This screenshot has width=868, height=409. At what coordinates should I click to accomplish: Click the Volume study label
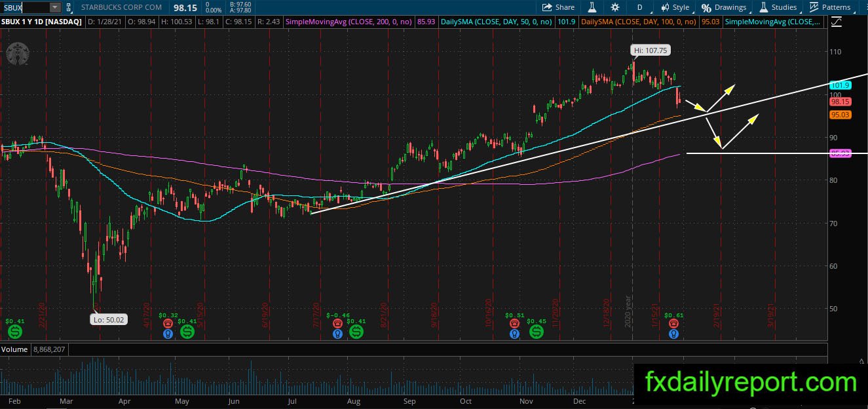[x=14, y=349]
